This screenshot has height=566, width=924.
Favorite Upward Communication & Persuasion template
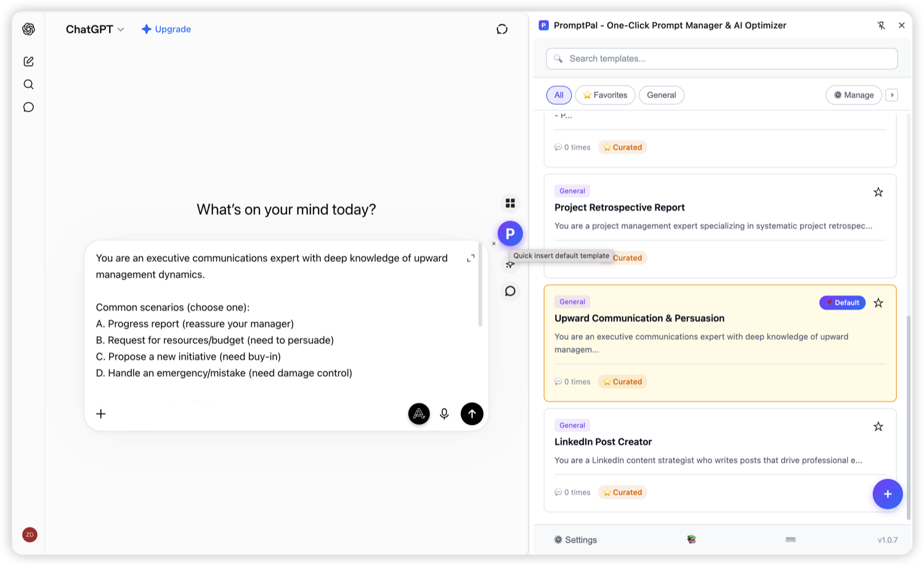click(x=878, y=303)
